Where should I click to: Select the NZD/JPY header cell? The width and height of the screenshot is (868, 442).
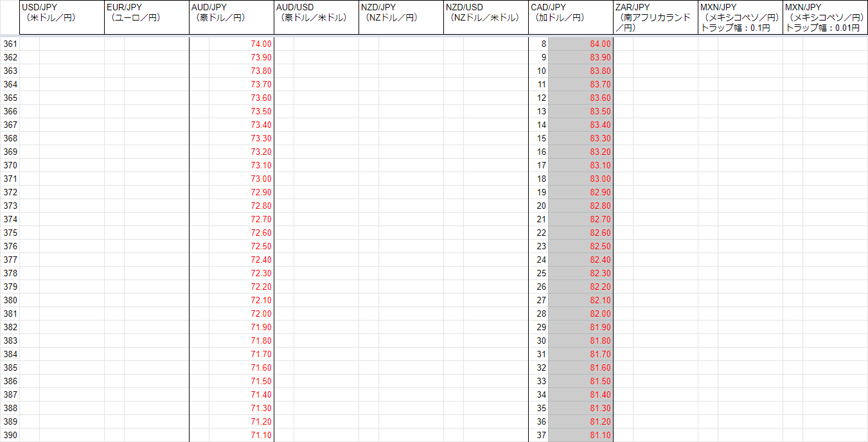click(401, 17)
